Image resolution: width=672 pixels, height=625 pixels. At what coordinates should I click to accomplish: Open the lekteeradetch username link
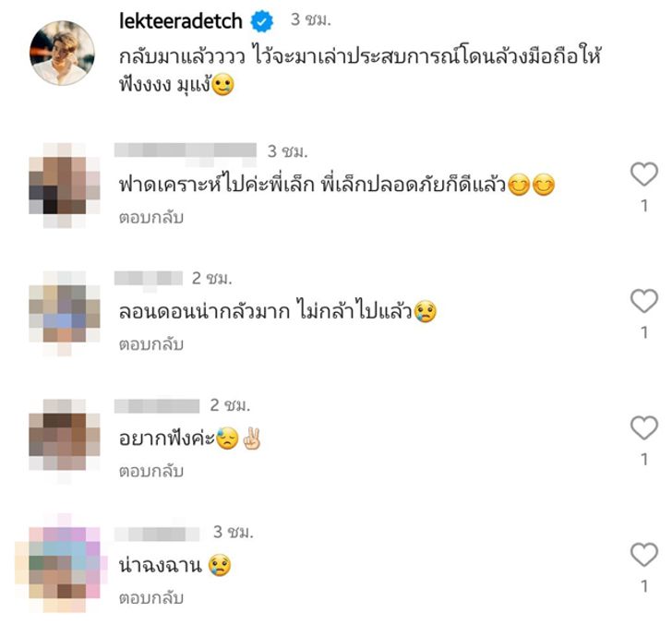(180, 21)
